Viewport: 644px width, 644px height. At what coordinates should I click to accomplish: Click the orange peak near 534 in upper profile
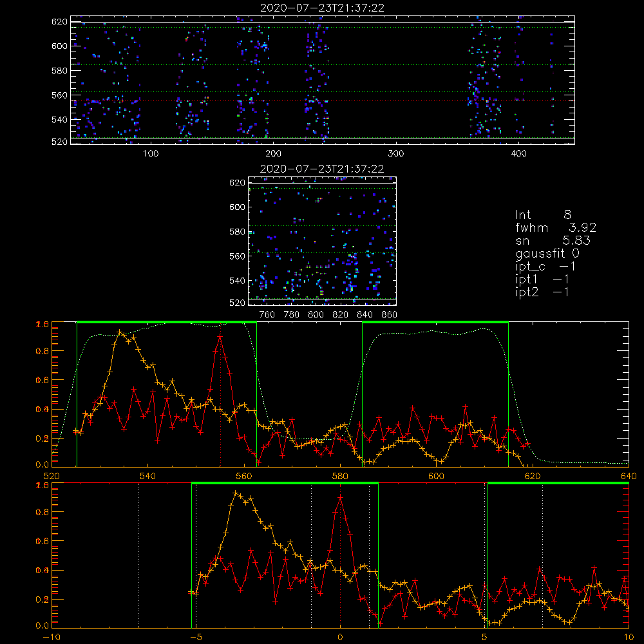[120, 332]
